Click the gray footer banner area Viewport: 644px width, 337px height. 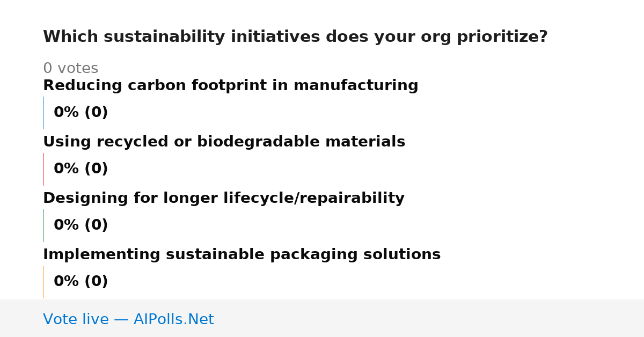point(322,318)
